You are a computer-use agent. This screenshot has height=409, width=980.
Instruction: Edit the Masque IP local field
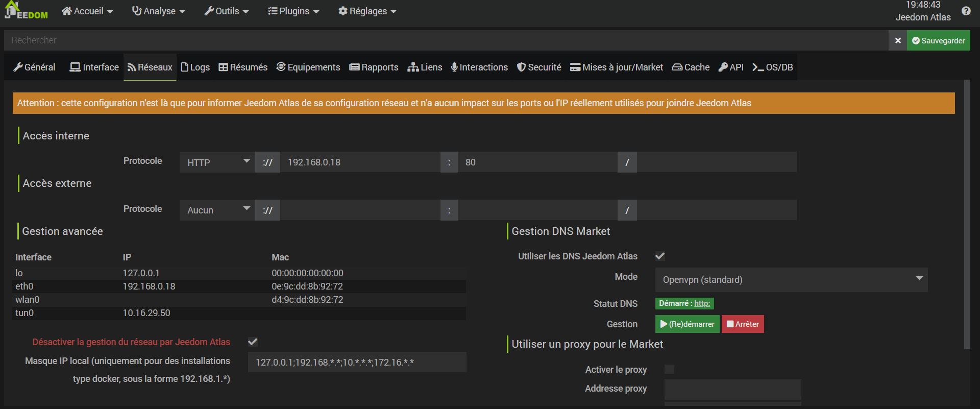click(x=357, y=362)
